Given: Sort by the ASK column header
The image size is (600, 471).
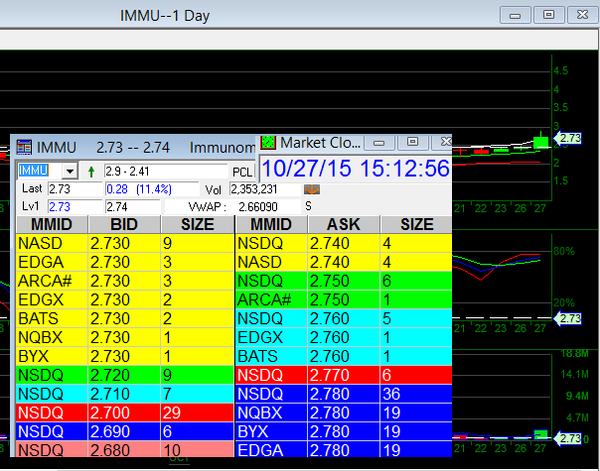Looking at the screenshot, I should pos(343,224).
